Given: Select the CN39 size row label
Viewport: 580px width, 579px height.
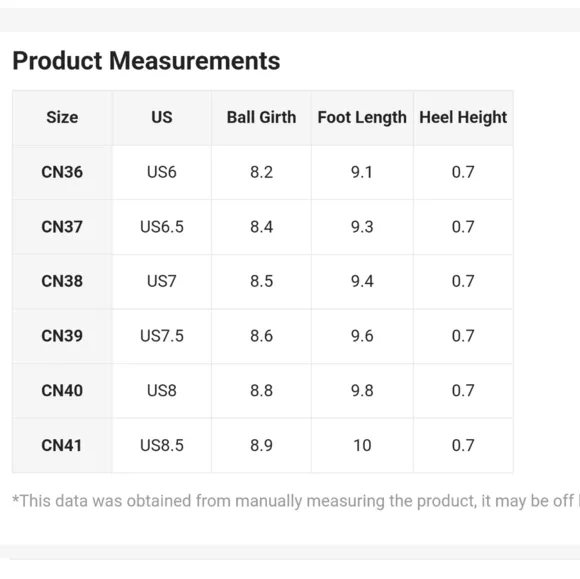Looking at the screenshot, I should (x=62, y=336).
